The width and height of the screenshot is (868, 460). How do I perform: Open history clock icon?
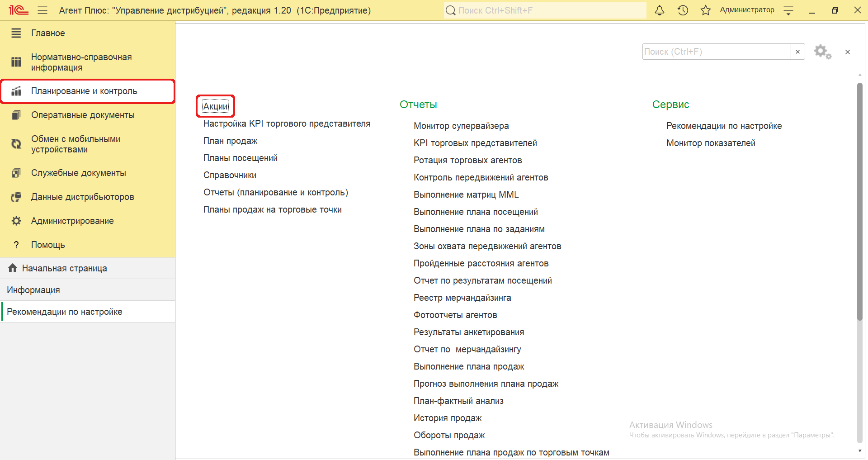683,10
